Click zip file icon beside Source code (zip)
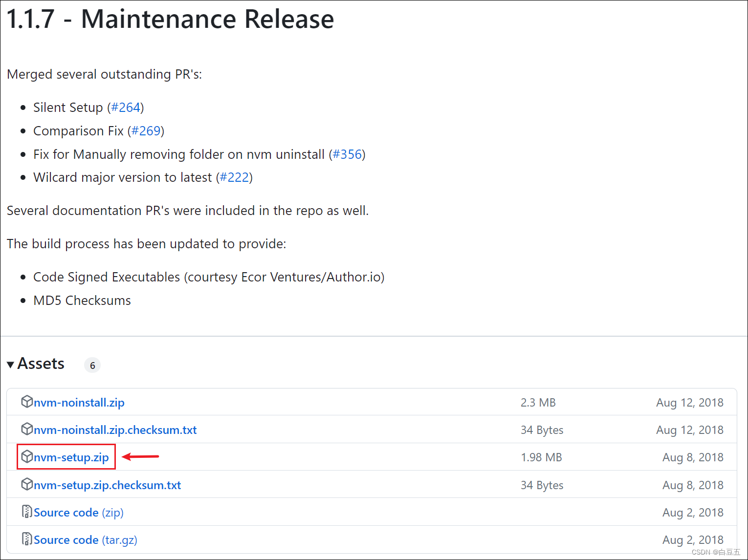The width and height of the screenshot is (748, 560). 27,512
